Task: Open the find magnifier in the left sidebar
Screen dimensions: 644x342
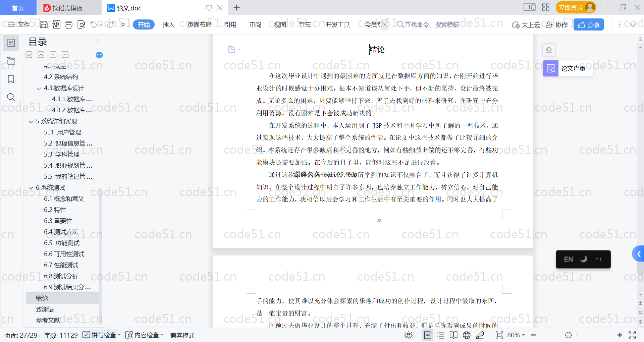Action: point(11,97)
